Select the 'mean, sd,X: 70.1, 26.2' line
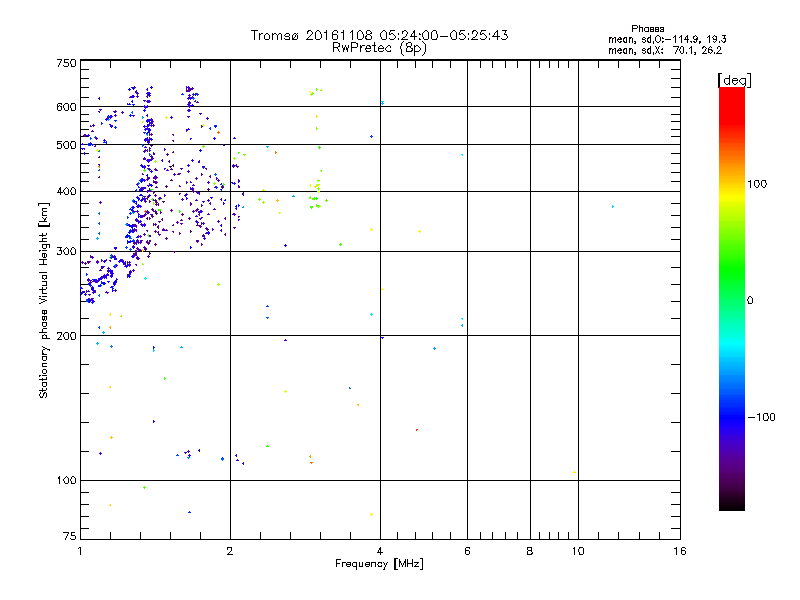 tap(665, 50)
